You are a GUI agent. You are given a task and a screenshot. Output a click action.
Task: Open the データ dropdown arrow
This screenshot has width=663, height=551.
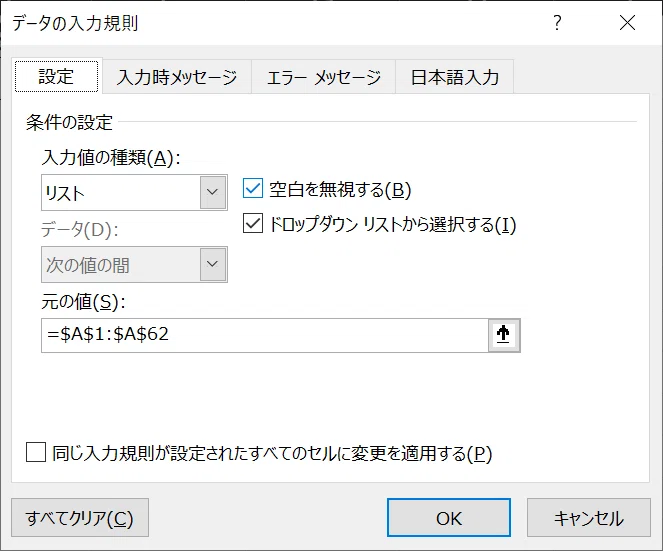[x=213, y=264]
